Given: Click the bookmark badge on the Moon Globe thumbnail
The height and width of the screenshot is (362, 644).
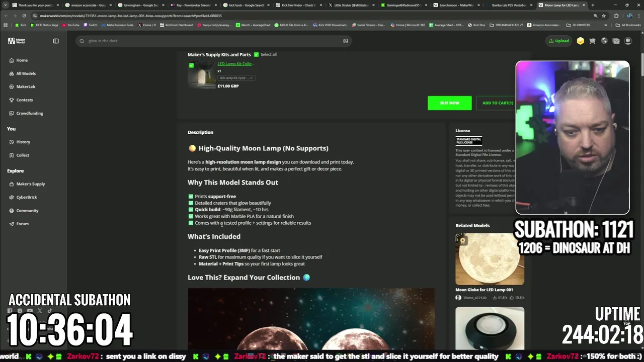Looking at the screenshot, I should coord(462,241).
